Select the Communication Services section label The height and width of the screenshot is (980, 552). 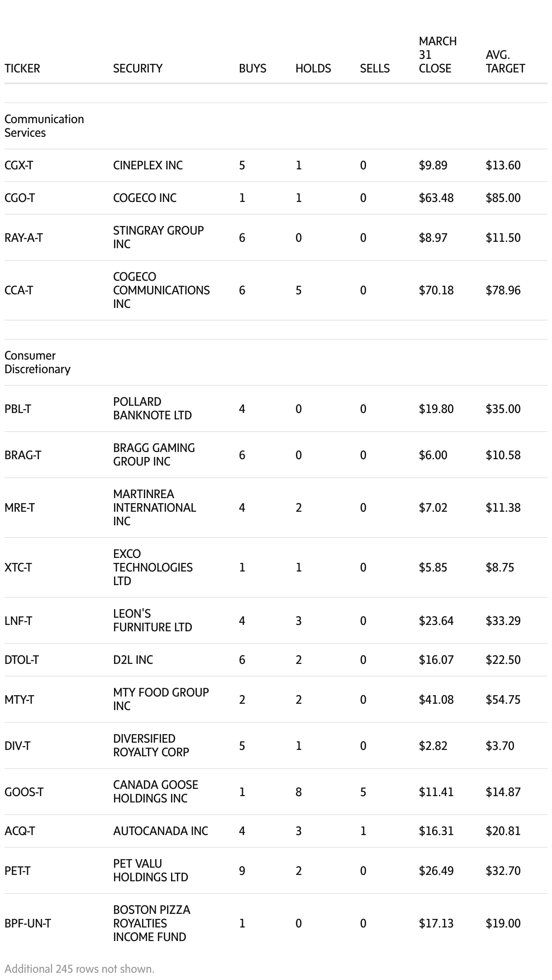(44, 126)
